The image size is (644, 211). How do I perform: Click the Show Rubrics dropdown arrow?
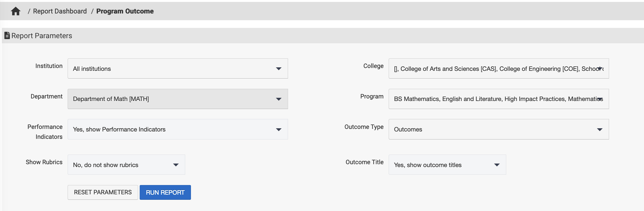click(x=176, y=165)
